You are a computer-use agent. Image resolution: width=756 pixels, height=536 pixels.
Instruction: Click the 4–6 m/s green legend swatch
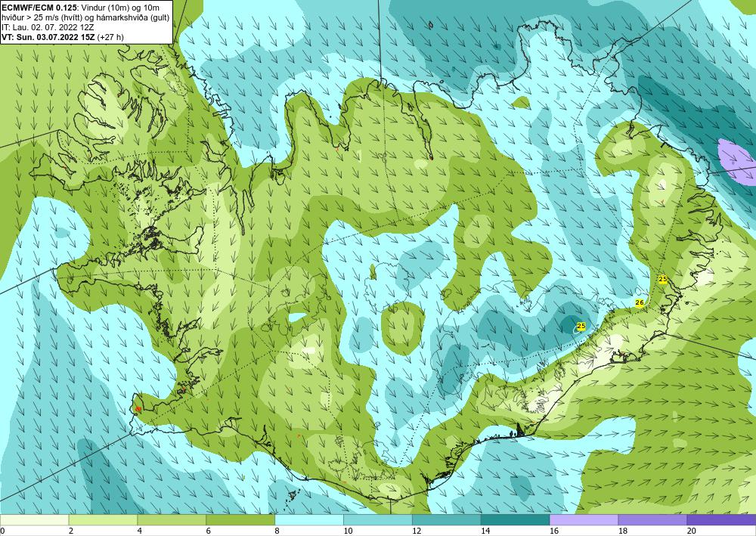172,520
